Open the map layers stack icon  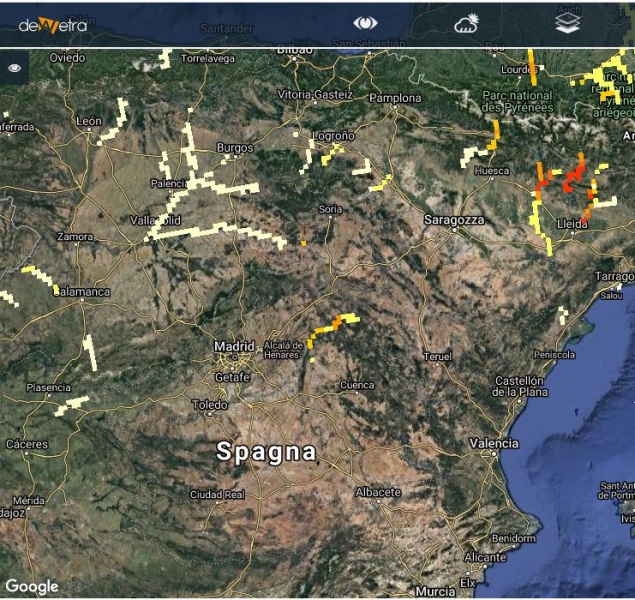(x=567, y=23)
